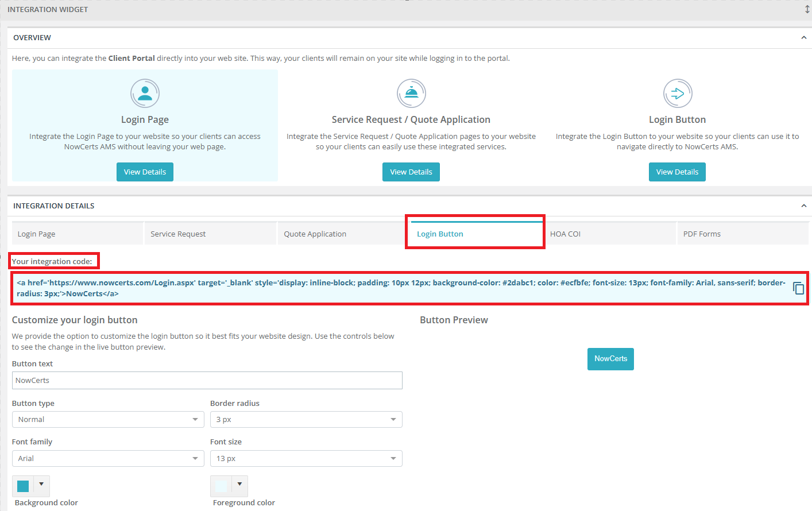Screen dimensions: 812x511
Task: Click the Integration Widget resize arrows icon
Action: (807, 10)
